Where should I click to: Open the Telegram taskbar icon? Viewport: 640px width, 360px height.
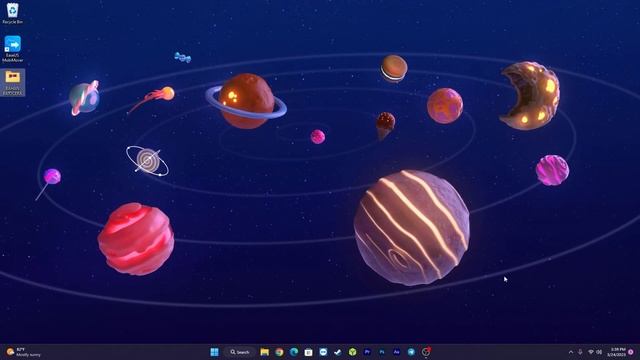click(411, 352)
